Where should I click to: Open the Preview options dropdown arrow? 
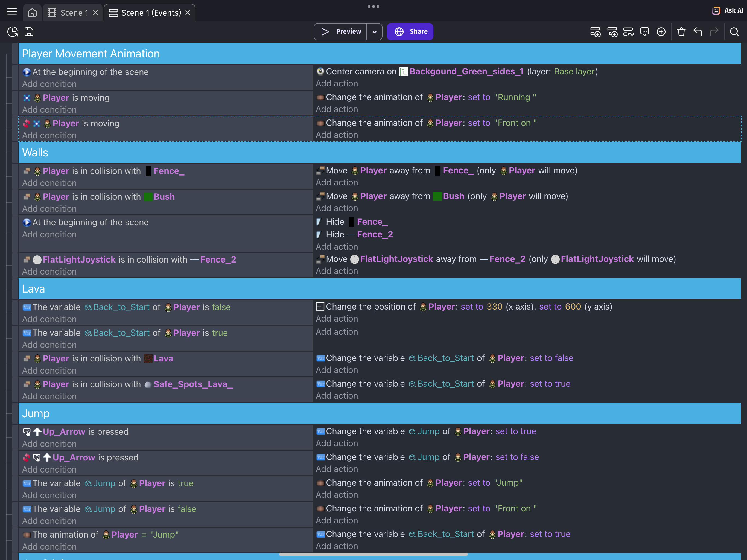click(374, 32)
